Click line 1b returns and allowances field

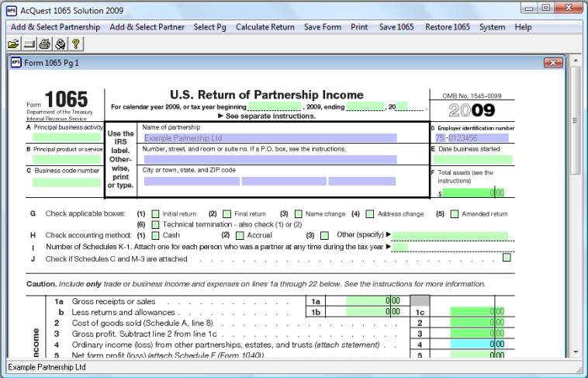coord(373,311)
